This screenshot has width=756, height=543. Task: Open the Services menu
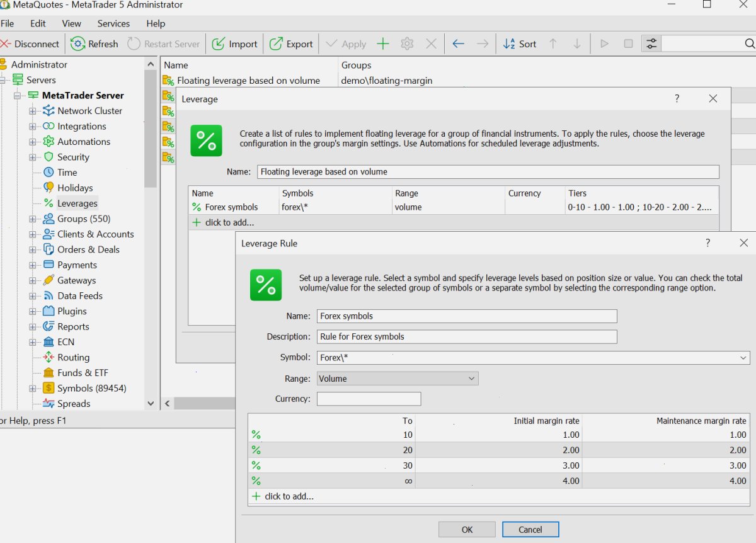pyautogui.click(x=113, y=23)
